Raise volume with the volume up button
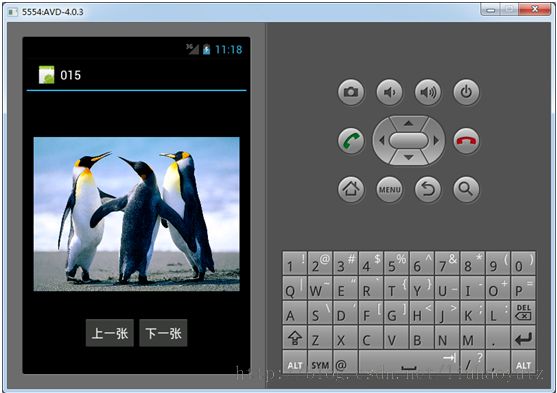557x393 pixels. pos(428,92)
